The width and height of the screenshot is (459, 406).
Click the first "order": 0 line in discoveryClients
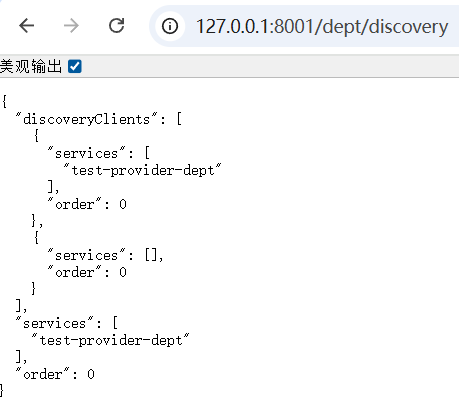(87, 204)
